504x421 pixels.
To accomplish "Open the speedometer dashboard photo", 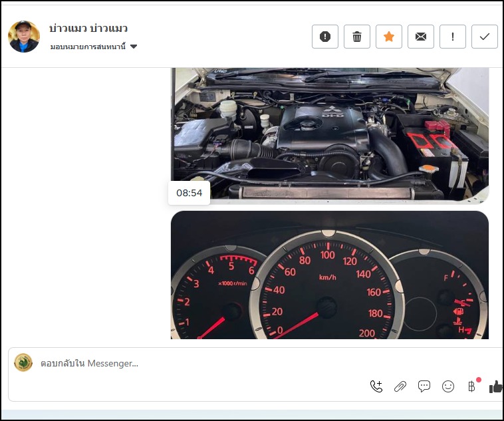I will (330, 275).
